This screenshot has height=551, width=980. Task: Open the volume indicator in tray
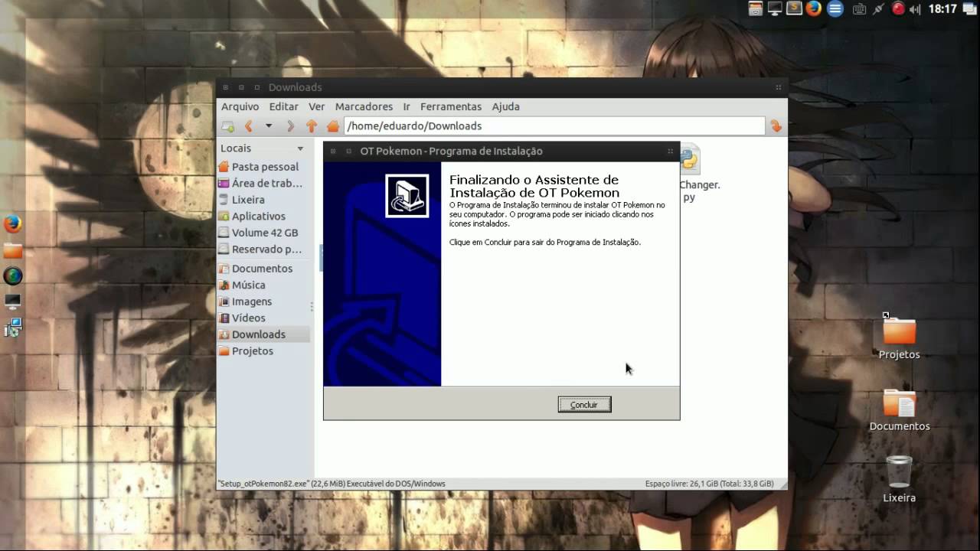(916, 9)
